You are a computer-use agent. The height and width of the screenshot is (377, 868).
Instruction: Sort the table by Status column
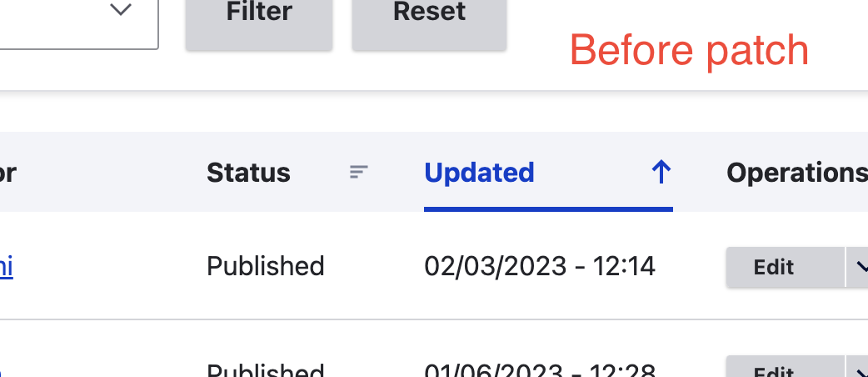(248, 173)
